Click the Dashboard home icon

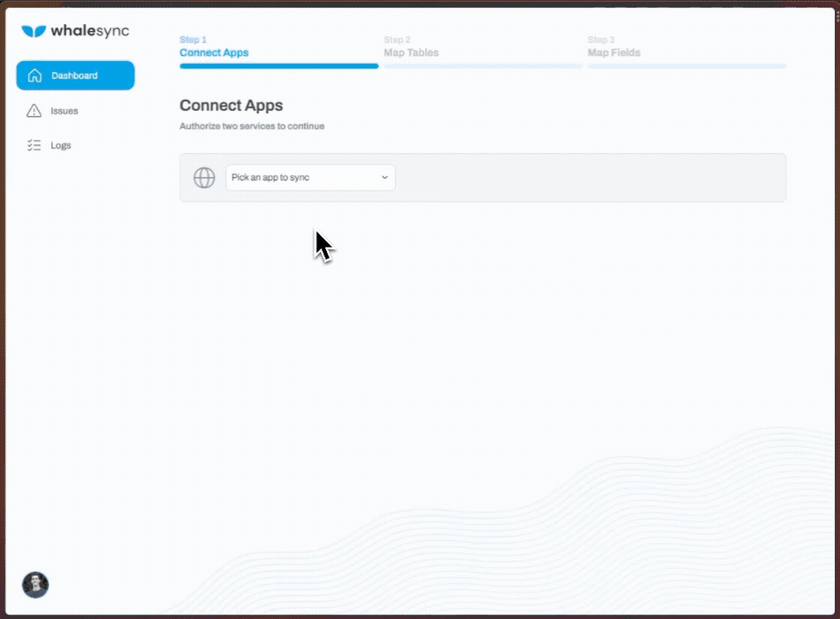[x=35, y=76]
